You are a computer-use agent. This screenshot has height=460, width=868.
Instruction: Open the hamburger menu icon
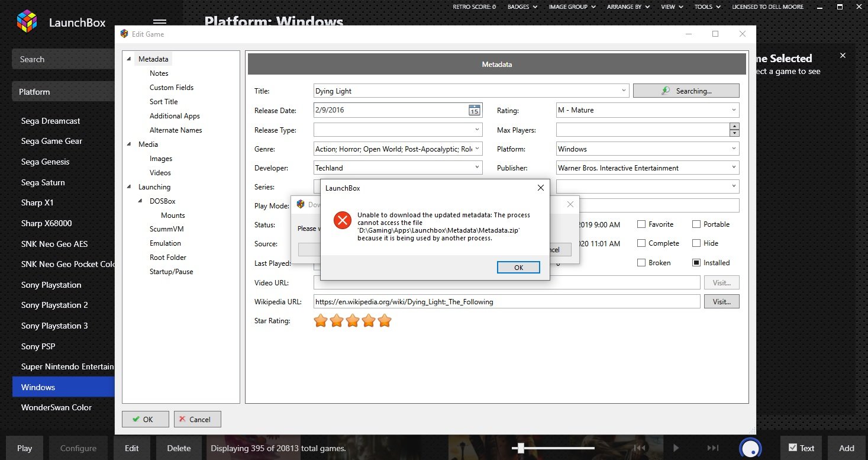click(x=160, y=22)
